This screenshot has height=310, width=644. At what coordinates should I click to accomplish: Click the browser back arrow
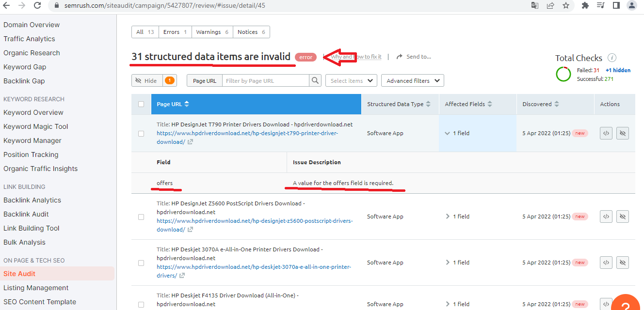pyautogui.click(x=6, y=6)
